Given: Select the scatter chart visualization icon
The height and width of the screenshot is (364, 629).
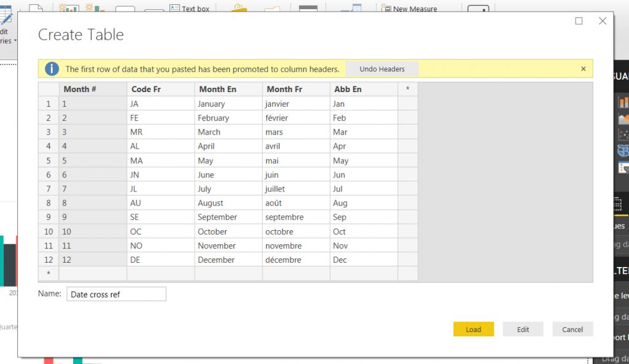Looking at the screenshot, I should click(x=623, y=134).
